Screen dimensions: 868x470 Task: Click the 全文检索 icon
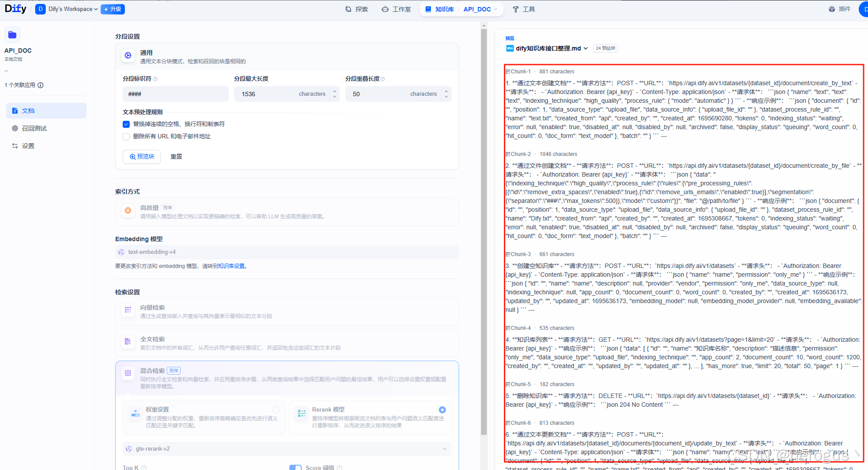point(128,342)
